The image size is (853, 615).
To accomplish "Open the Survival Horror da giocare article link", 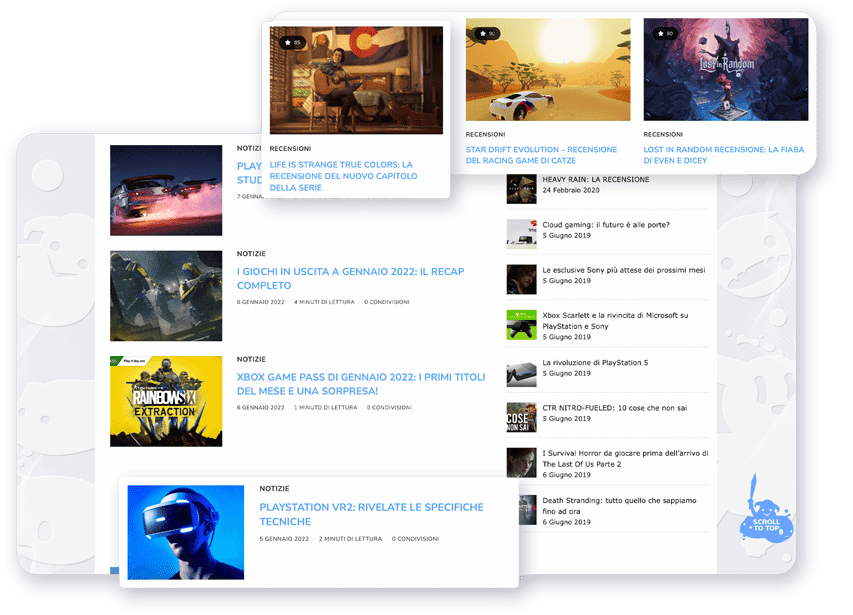I will (625, 458).
